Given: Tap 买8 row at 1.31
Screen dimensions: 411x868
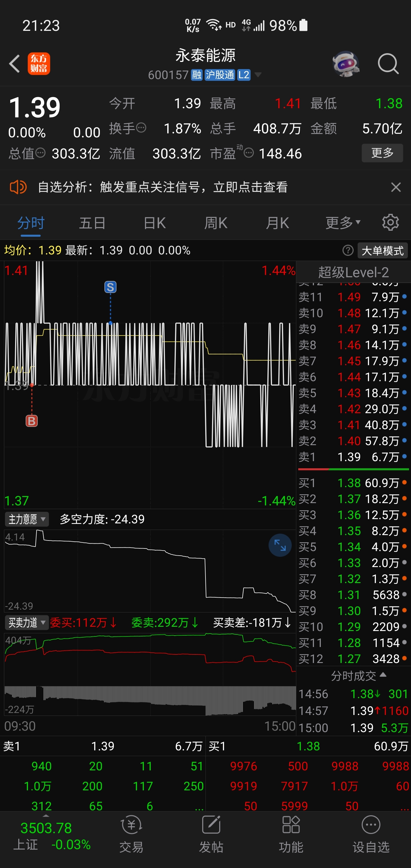Looking at the screenshot, I should pos(353,595).
